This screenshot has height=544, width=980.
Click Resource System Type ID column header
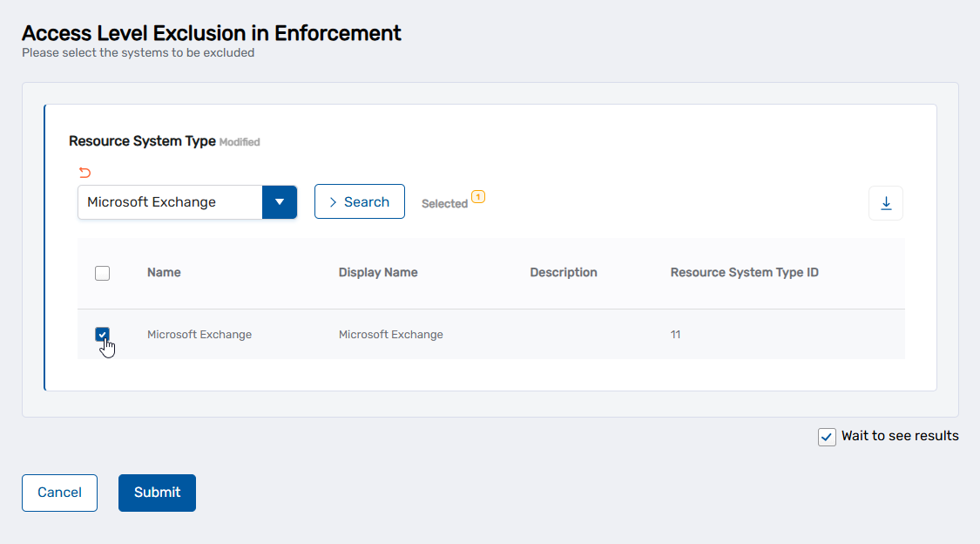[x=744, y=273]
